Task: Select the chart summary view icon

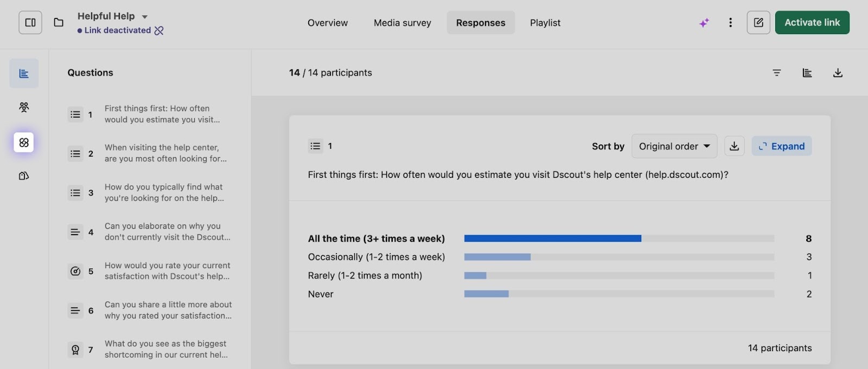Action: click(x=807, y=73)
